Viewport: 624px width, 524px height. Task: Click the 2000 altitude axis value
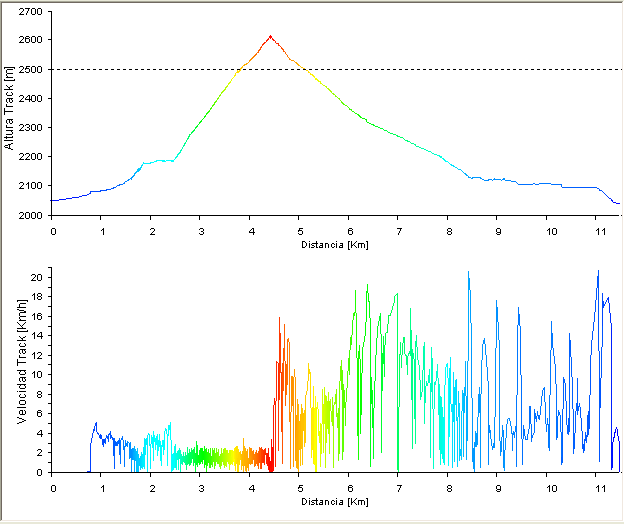pyautogui.click(x=31, y=215)
